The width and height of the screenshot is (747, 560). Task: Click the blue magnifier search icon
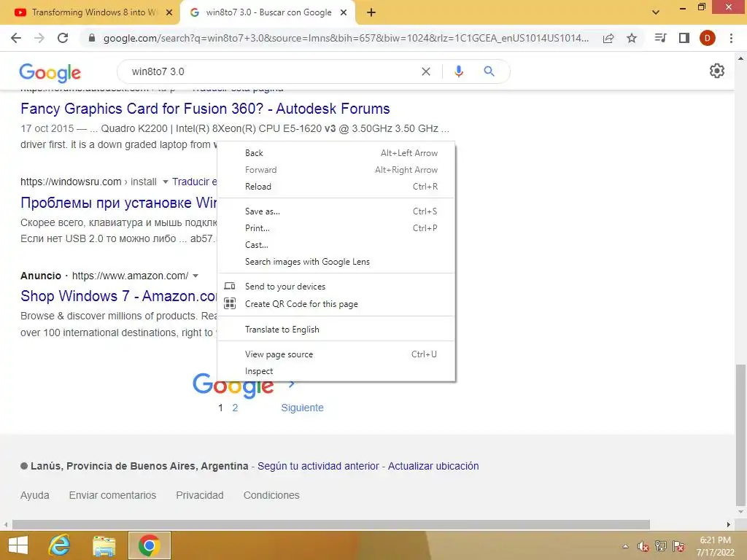pyautogui.click(x=489, y=71)
